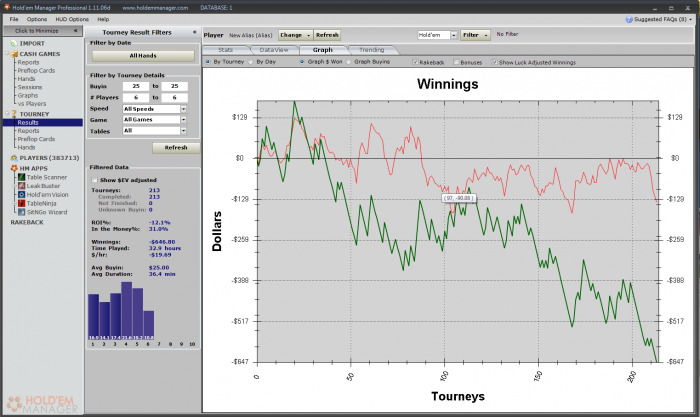This screenshot has width=700, height=417.
Task: Click the maximum Buyin input field
Action: [x=175, y=86]
